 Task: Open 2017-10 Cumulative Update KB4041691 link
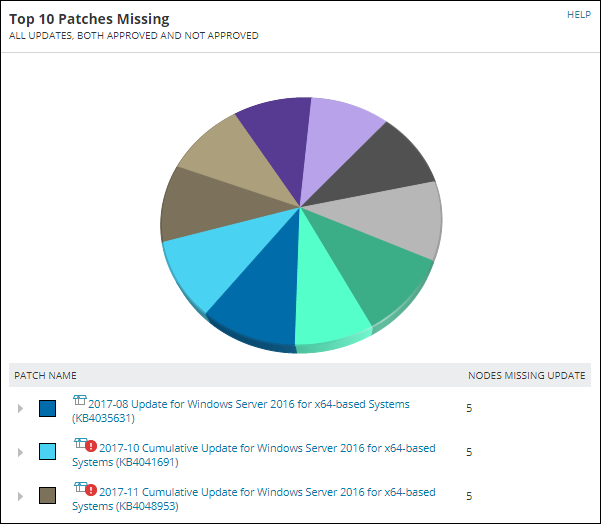point(267,448)
